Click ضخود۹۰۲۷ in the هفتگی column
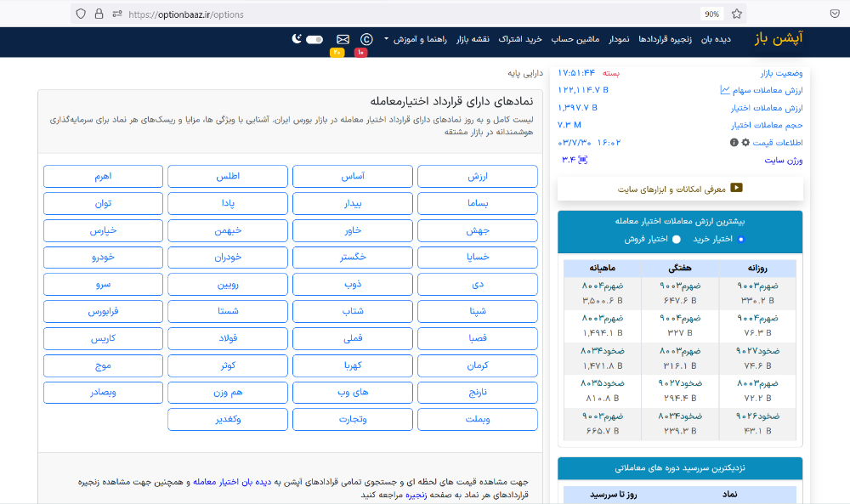 point(680,383)
